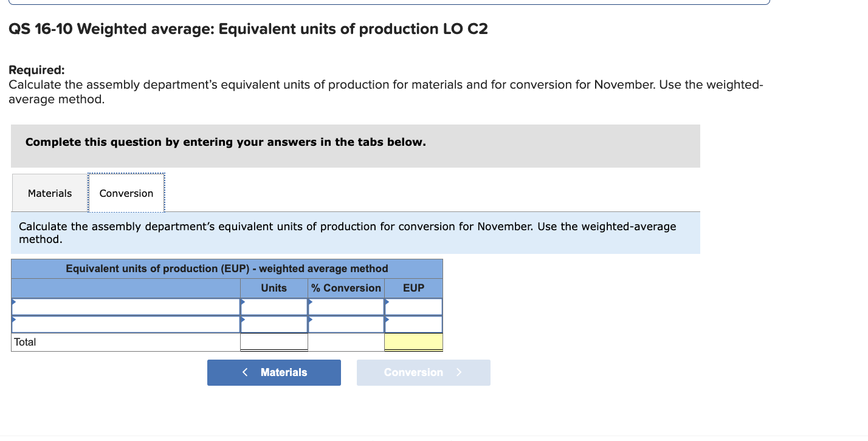Click the "< Materials" navigation button

[x=274, y=372]
